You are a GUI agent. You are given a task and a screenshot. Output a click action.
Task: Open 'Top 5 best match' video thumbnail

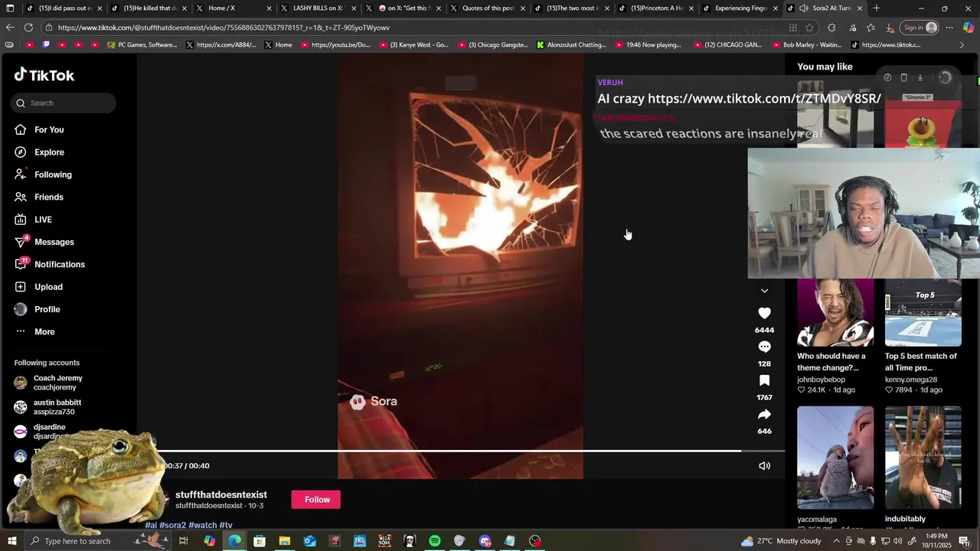[x=923, y=312]
